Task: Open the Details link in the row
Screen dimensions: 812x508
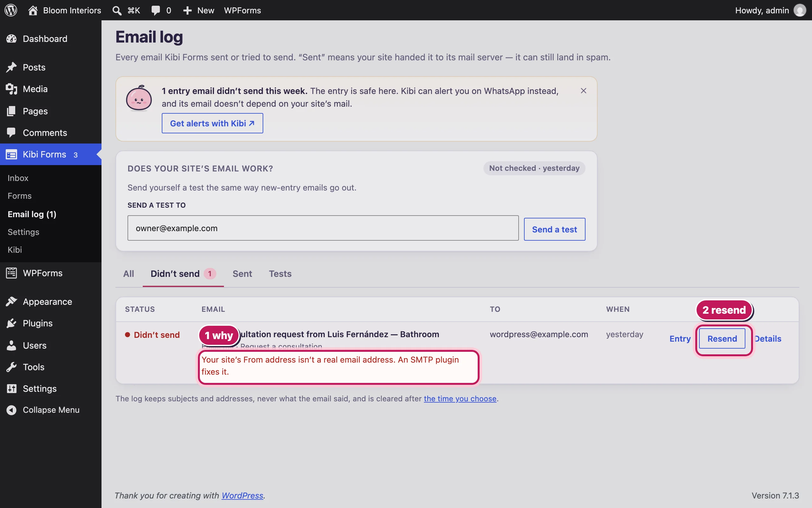Action: [x=768, y=339]
